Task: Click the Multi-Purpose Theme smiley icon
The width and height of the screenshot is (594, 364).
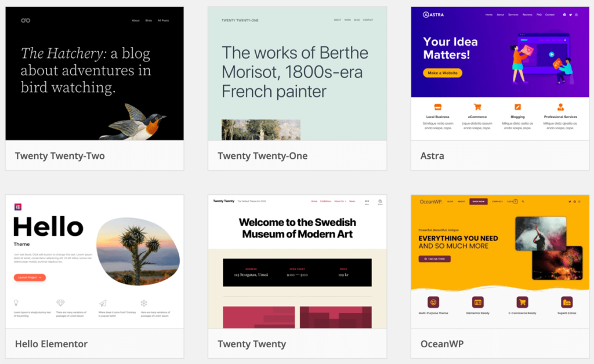Action: pos(433,302)
